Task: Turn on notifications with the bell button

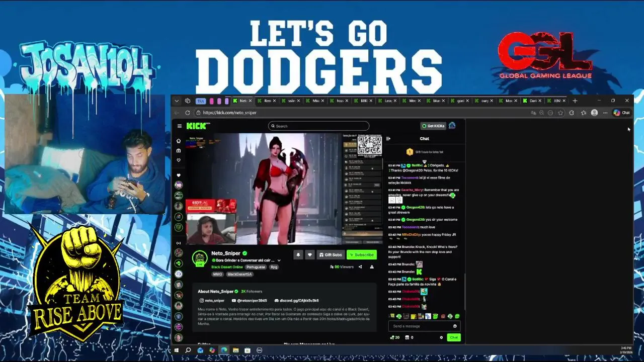Action: tap(298, 255)
